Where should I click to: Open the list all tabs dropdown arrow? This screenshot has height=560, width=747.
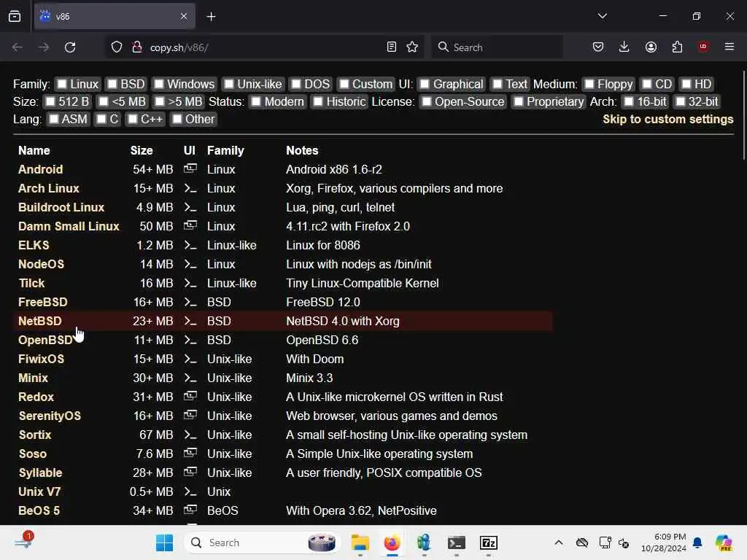602,16
